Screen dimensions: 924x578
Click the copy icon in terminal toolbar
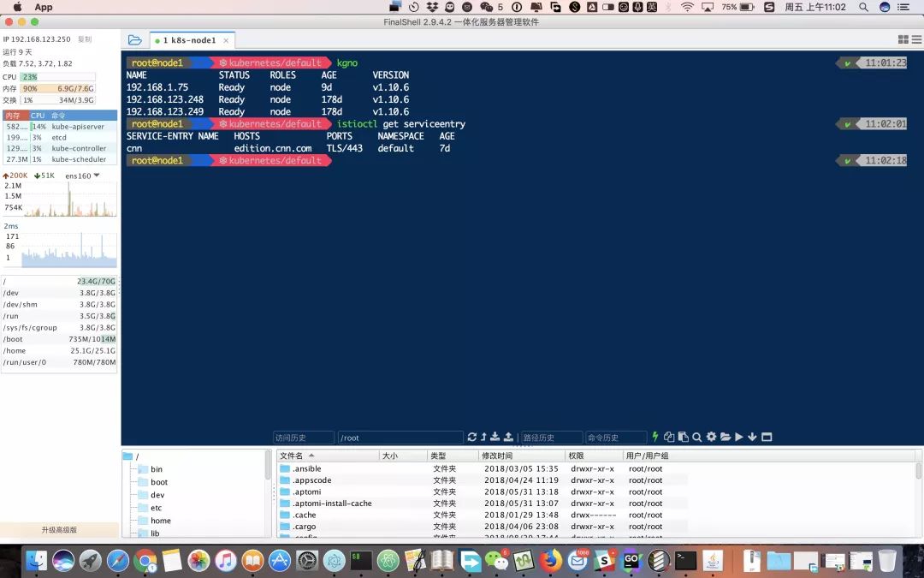click(669, 437)
